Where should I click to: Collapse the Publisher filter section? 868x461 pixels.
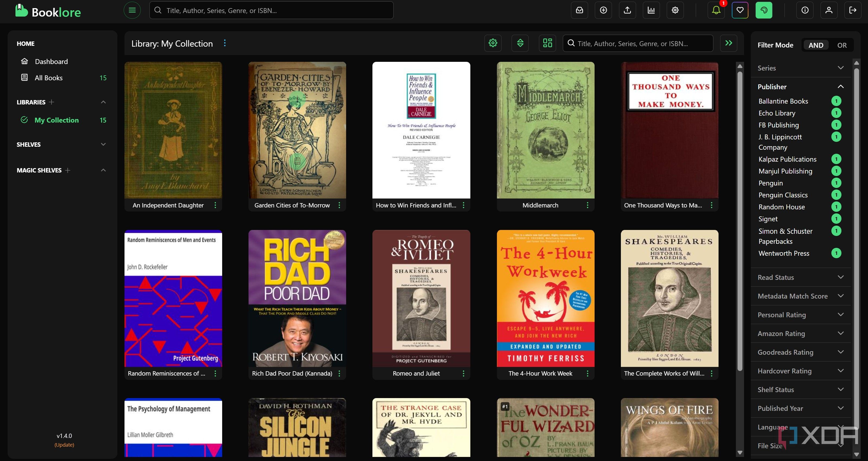click(x=801, y=87)
